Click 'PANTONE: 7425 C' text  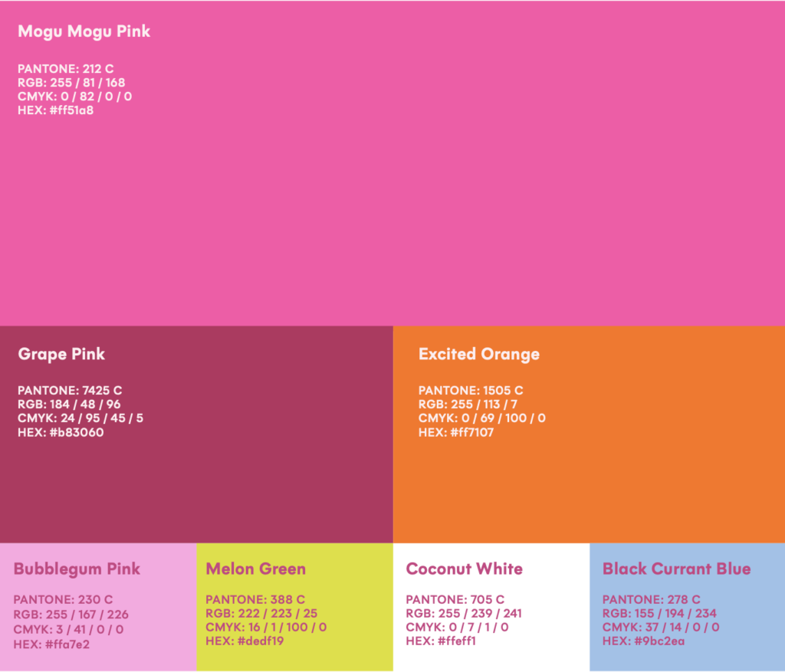click(70, 390)
